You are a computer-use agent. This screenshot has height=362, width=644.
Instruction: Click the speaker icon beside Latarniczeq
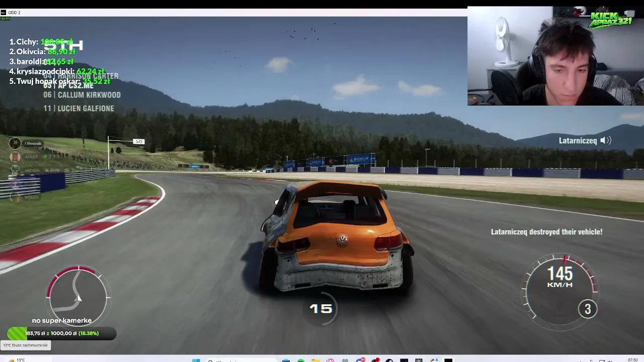[x=606, y=140]
